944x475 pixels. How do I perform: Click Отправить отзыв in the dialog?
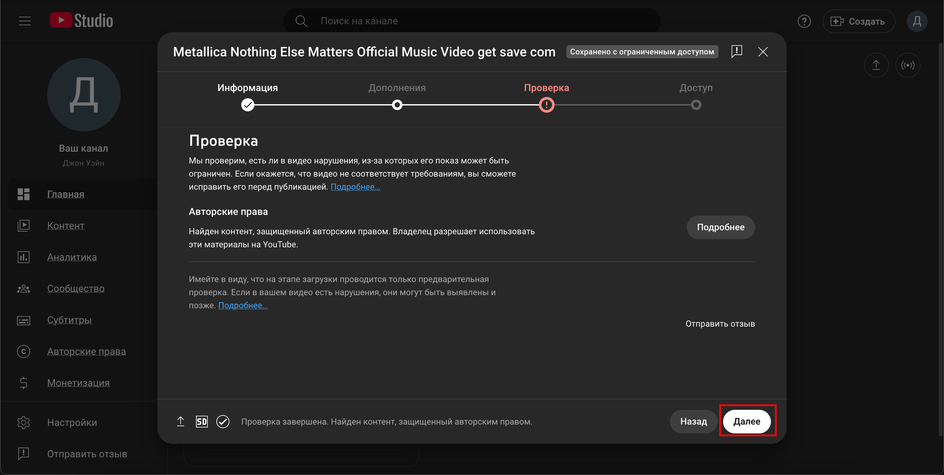pos(720,324)
